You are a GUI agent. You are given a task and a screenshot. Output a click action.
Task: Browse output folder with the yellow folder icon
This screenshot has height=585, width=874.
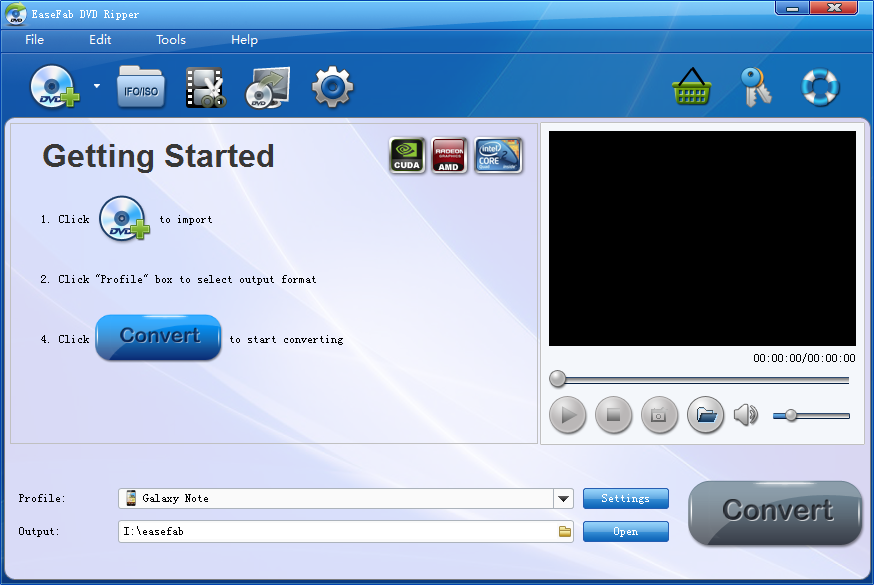click(x=565, y=532)
